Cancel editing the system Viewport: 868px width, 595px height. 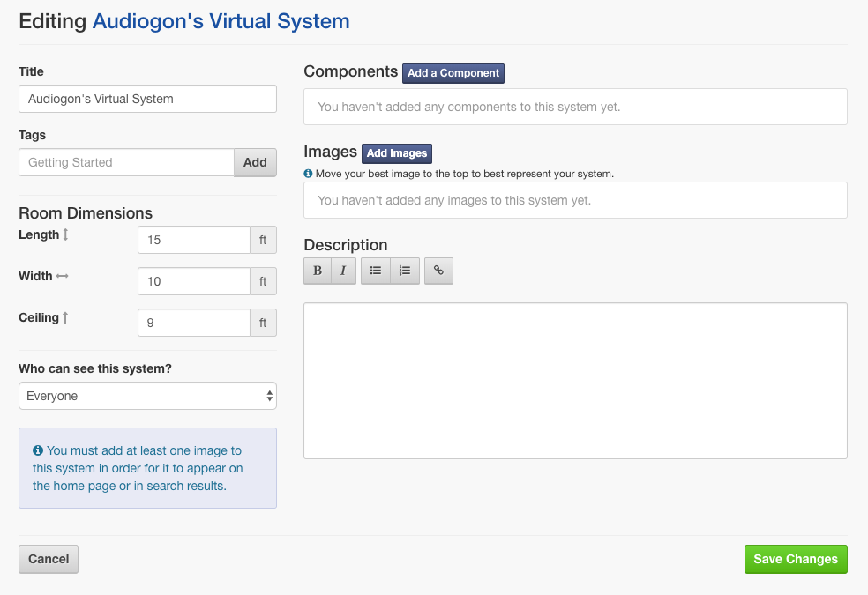point(49,559)
